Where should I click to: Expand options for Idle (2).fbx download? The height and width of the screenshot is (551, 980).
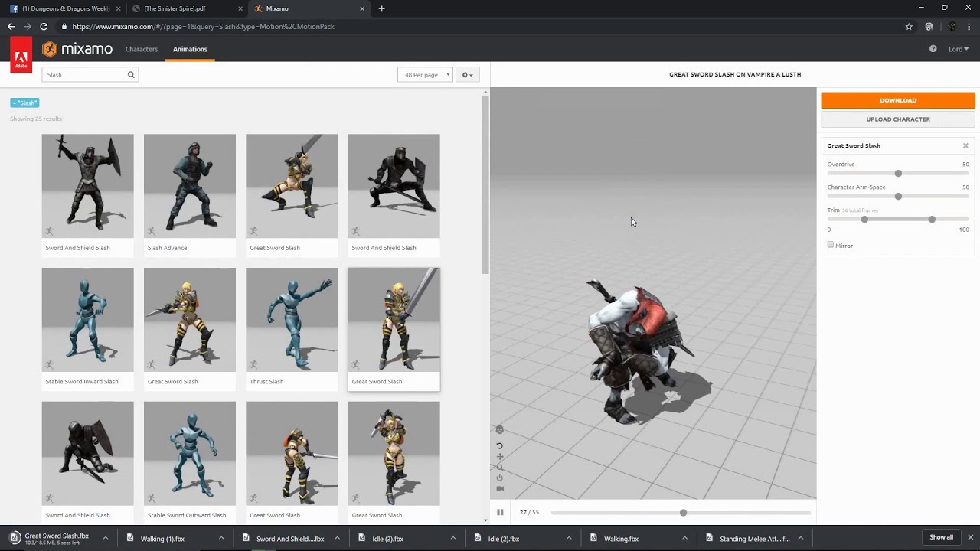pyautogui.click(x=569, y=538)
